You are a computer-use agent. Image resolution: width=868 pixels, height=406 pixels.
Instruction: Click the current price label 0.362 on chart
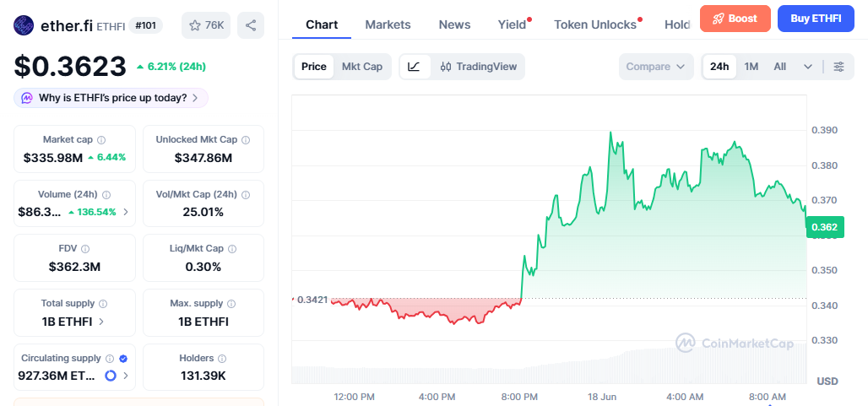[825, 227]
